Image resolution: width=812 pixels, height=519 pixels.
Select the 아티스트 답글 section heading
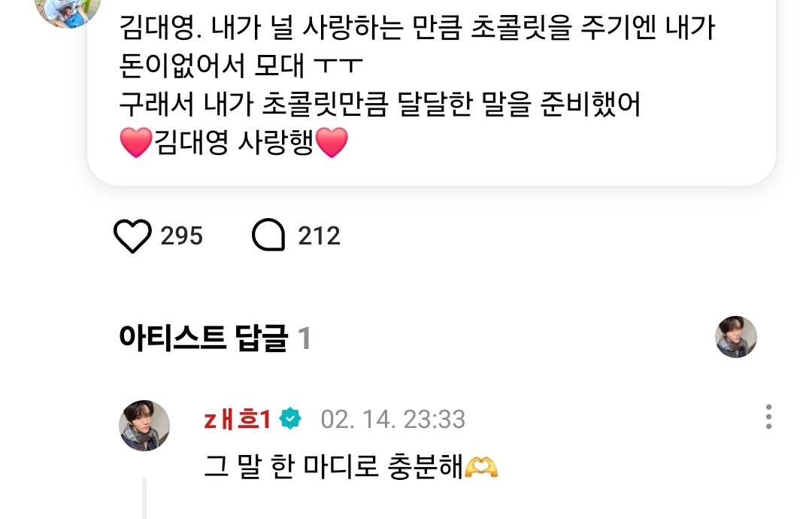(203, 338)
